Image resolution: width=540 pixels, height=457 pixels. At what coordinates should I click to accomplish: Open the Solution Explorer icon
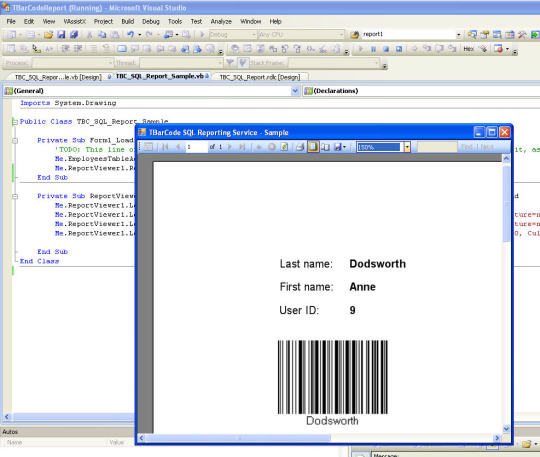click(x=472, y=34)
